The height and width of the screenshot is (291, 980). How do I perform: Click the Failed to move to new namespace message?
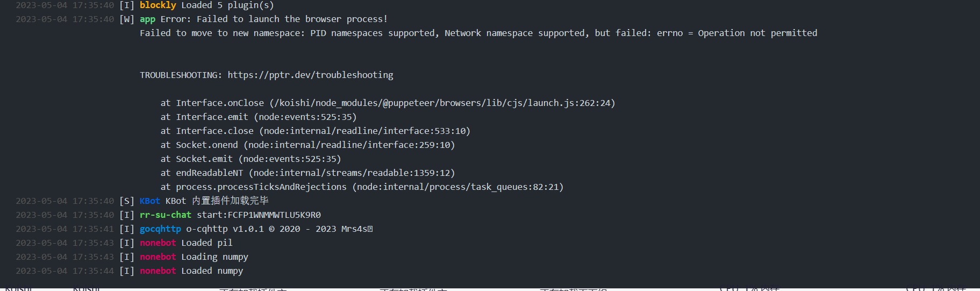tap(478, 33)
